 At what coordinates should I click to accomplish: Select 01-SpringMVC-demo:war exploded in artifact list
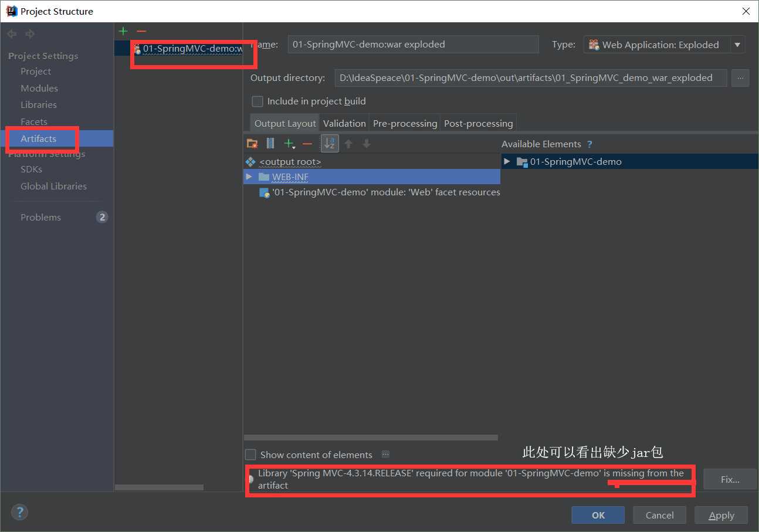pyautogui.click(x=178, y=49)
